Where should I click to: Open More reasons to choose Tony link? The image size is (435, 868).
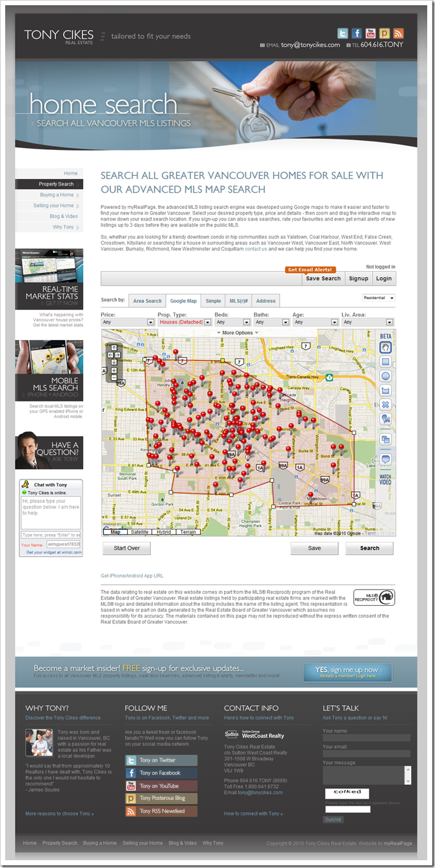59,814
